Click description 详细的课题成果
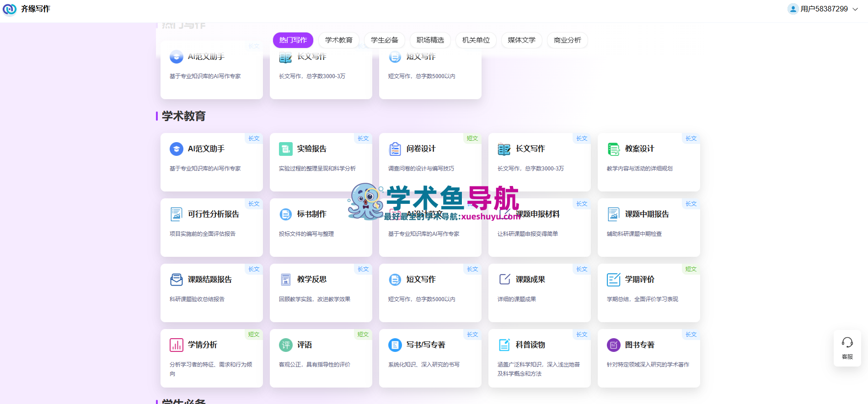The width and height of the screenshot is (868, 404). click(517, 299)
